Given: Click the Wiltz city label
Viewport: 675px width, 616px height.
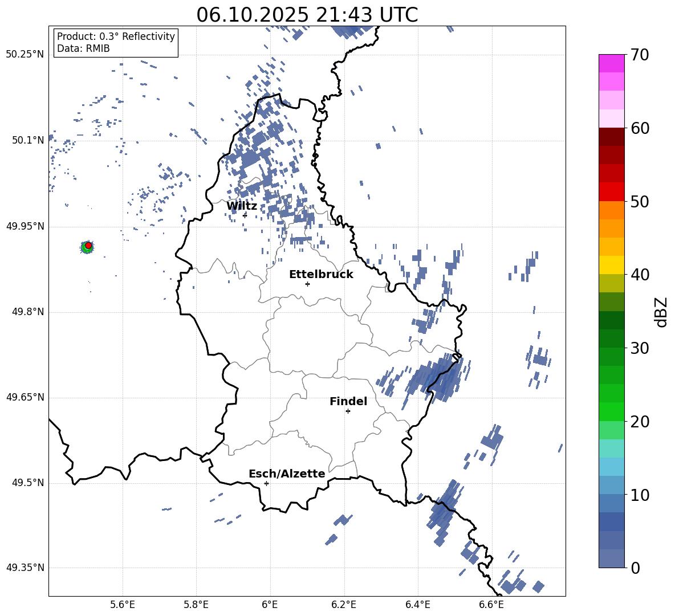Looking at the screenshot, I should click(242, 206).
